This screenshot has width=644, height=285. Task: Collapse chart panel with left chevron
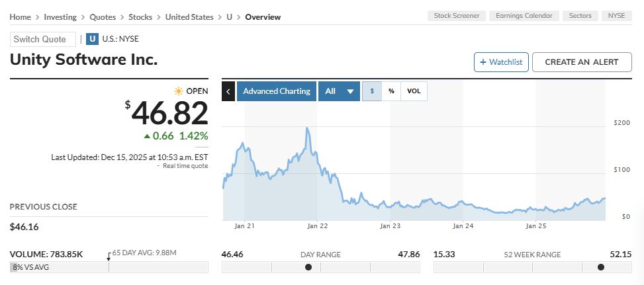(228, 91)
